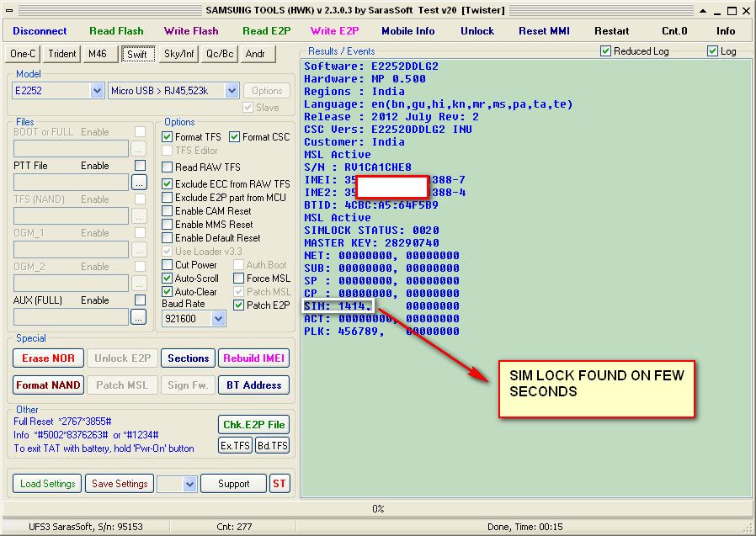This screenshot has width=756, height=536.
Task: Click Load Settings button
Action: 47,484
